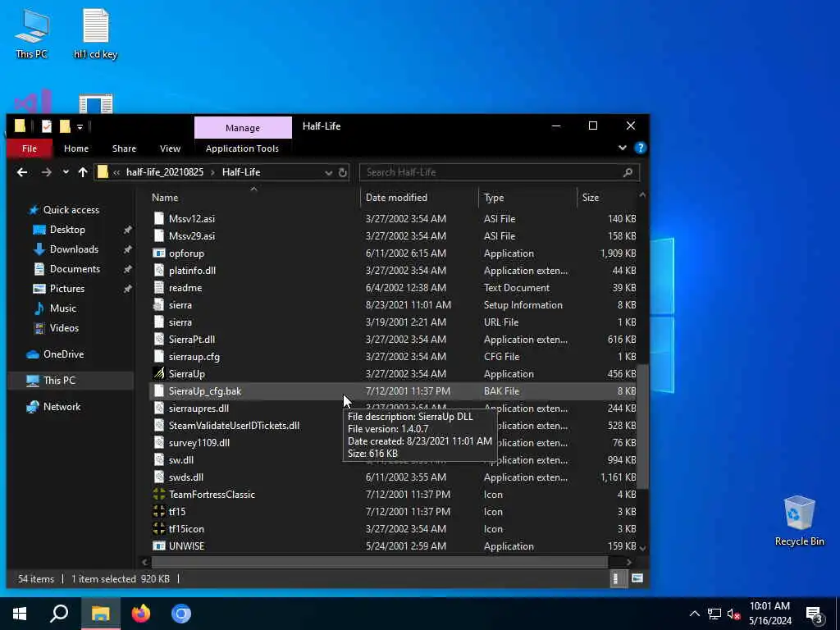This screenshot has height=630, width=840.
Task: Unpin Pictures from Quick access
Action: (x=127, y=289)
